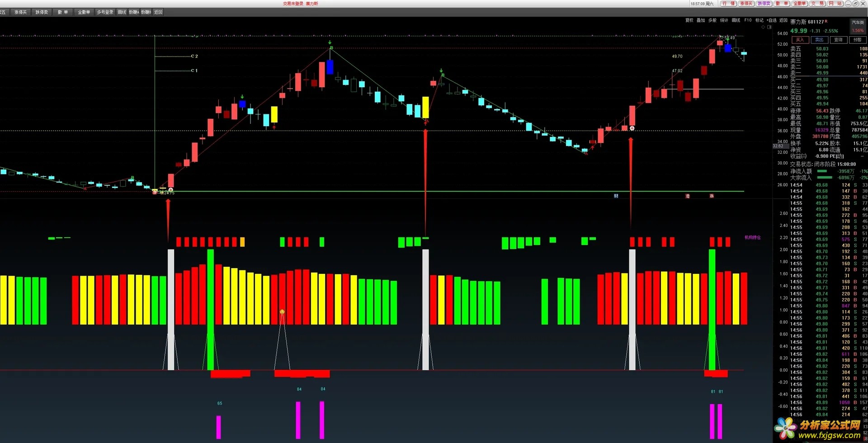Click the 净流入额 net inflow row
Viewport: 868px width, 443px height.
[x=829, y=171]
